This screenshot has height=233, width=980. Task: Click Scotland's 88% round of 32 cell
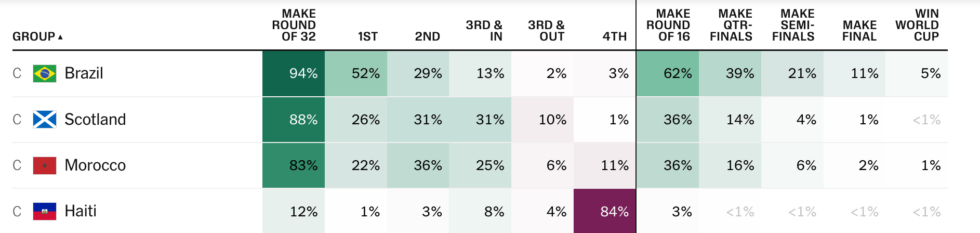click(294, 119)
